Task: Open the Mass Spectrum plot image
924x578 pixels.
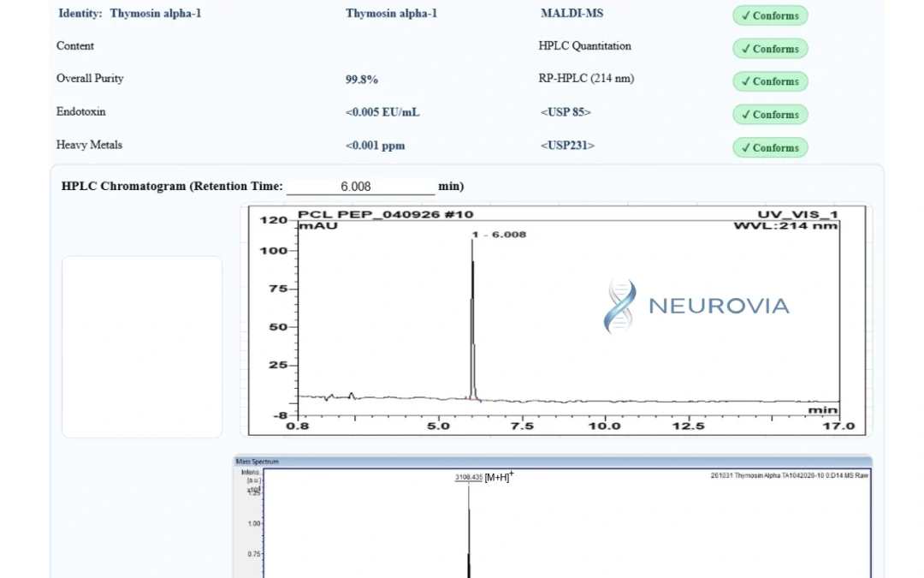Action: click(553, 517)
